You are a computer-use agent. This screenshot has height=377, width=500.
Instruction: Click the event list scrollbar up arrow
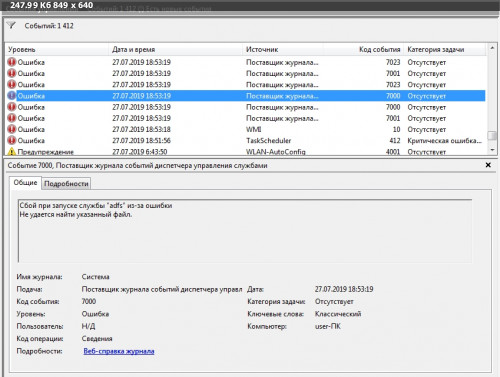(x=492, y=48)
